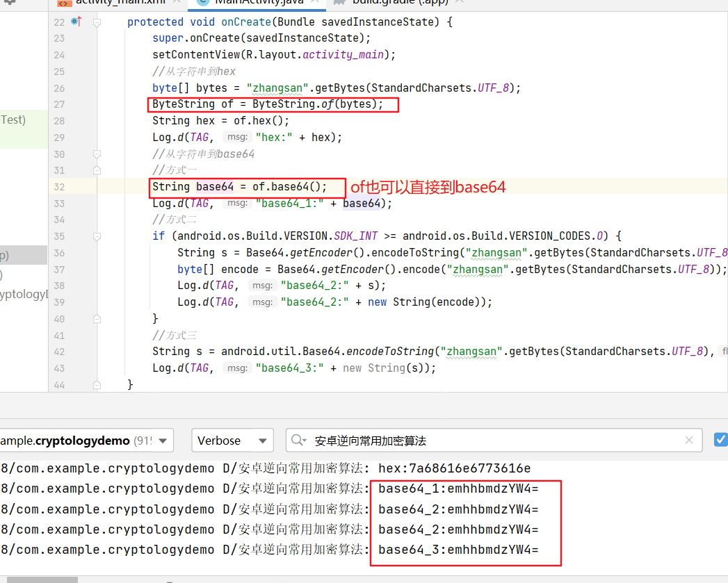Viewport: 728px width, 583px height.
Task: Click line number 27 in the gutter
Action: (59, 104)
